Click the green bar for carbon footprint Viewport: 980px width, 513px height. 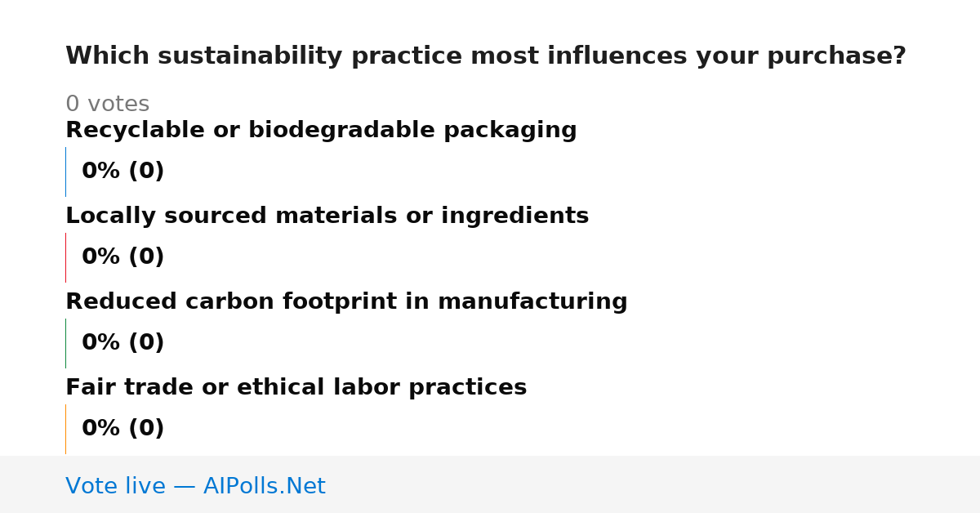65,343
